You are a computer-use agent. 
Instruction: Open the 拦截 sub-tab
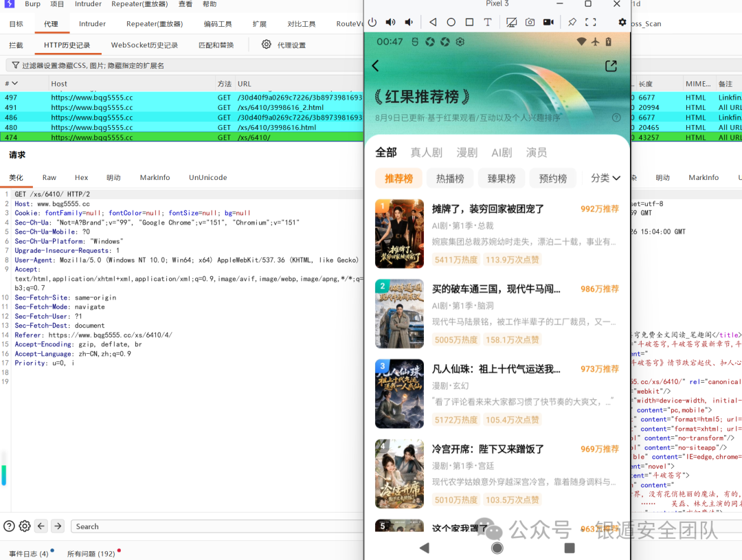16,45
